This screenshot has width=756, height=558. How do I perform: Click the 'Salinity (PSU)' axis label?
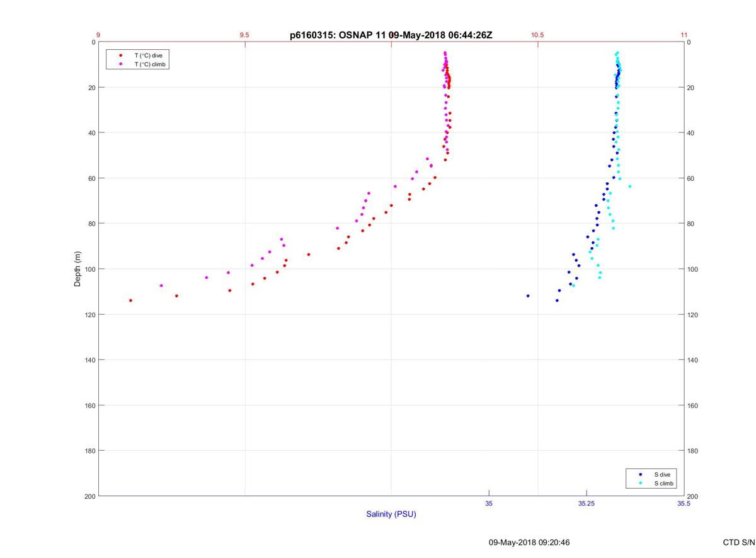coord(391,514)
